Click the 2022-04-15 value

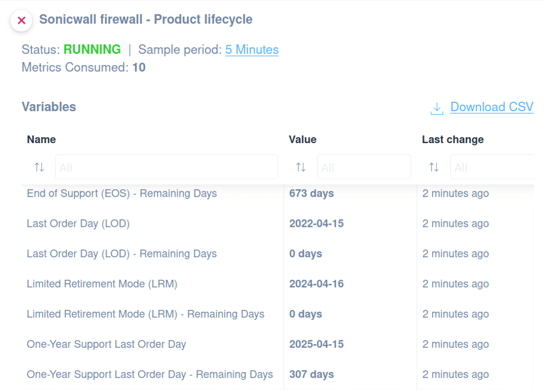pyautogui.click(x=316, y=223)
